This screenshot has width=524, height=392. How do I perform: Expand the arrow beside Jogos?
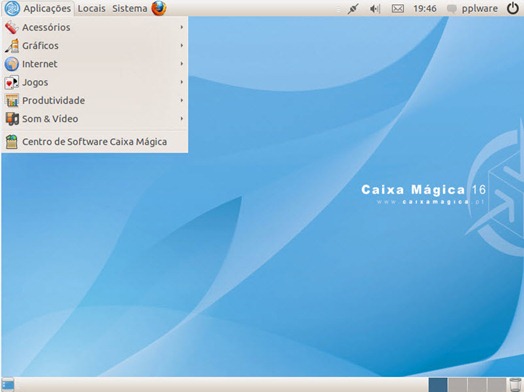pos(182,82)
